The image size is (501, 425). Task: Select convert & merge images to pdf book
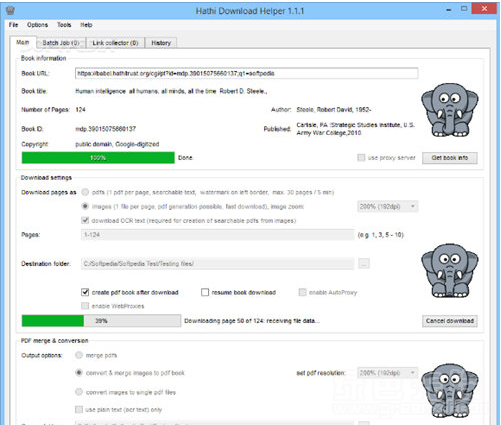click(79, 373)
